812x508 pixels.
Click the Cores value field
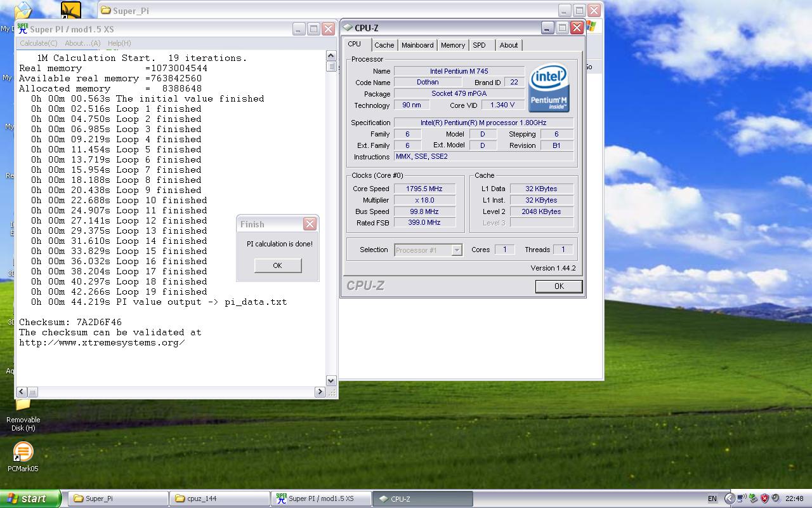point(505,250)
